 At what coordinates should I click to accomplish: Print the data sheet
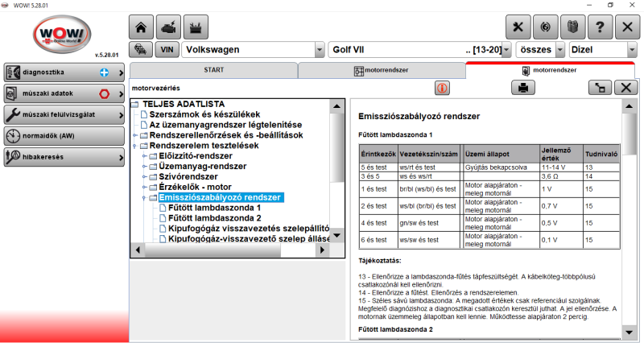(x=522, y=88)
